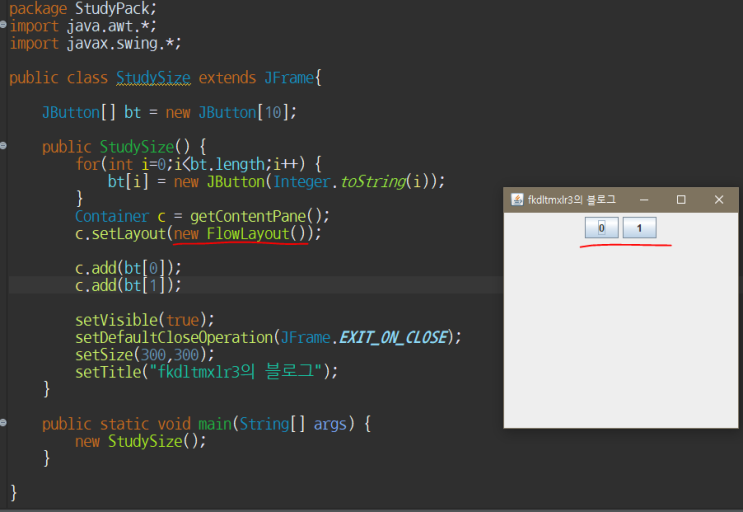The image size is (743, 512).
Task: Click the Java coffee cup window icon
Action: click(x=517, y=200)
